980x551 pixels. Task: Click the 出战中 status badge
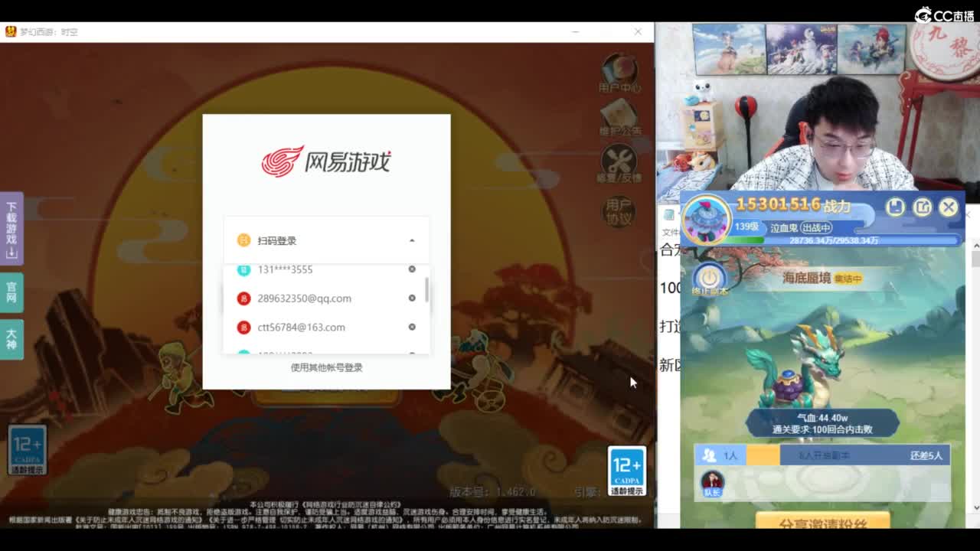pyautogui.click(x=816, y=227)
